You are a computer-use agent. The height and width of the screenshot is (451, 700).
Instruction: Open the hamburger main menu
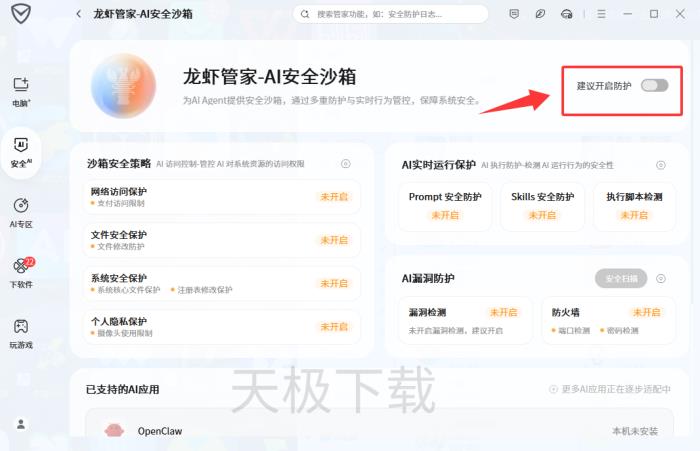(600, 14)
